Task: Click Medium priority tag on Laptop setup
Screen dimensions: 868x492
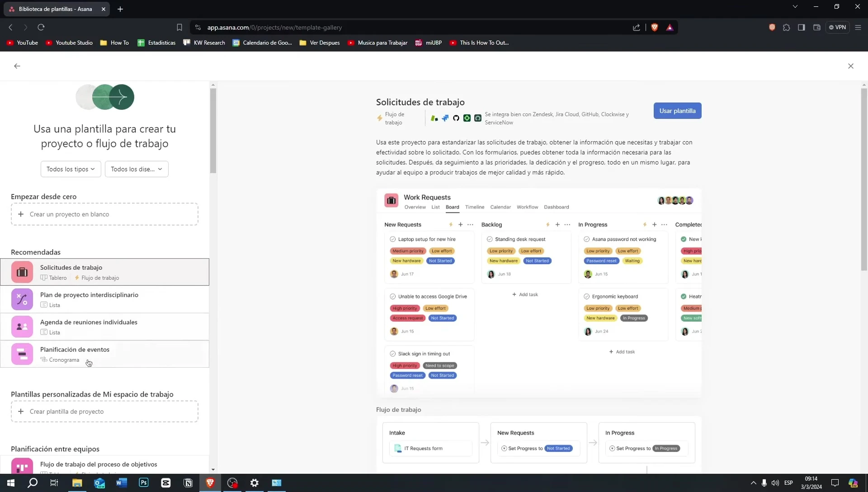Action: [408, 251]
